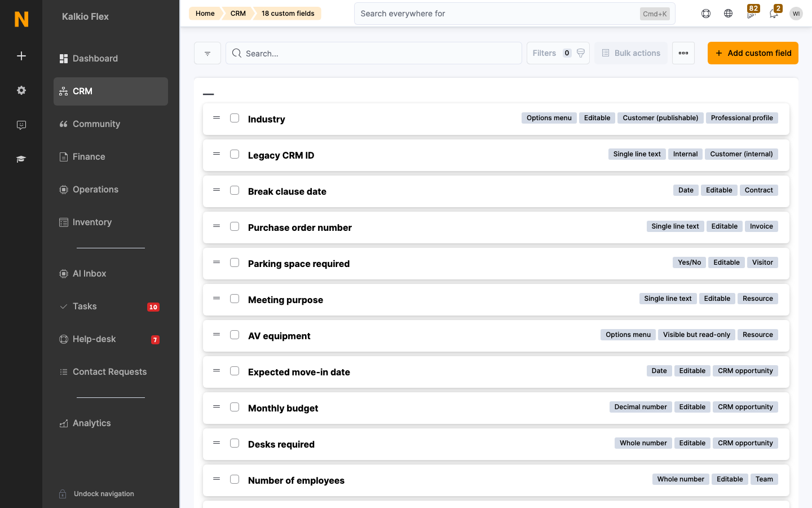Open the Expected move-in date field

point(299,372)
